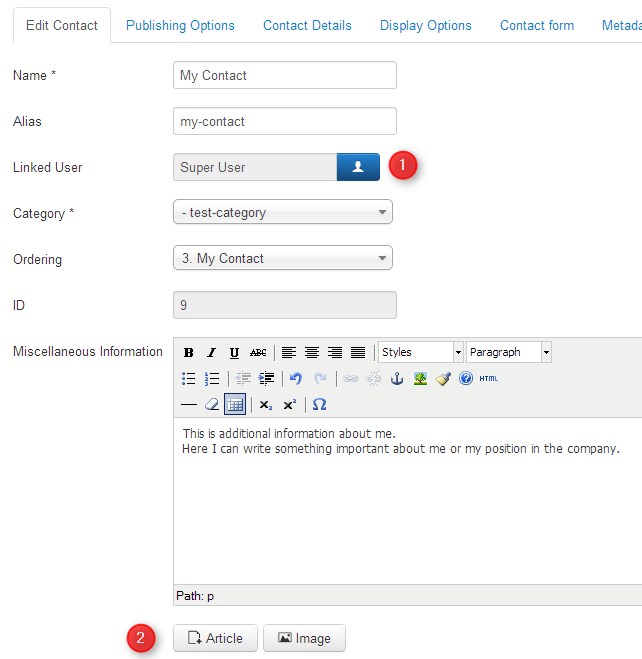
Task: Click the ID field showing 9
Action: pos(284,305)
